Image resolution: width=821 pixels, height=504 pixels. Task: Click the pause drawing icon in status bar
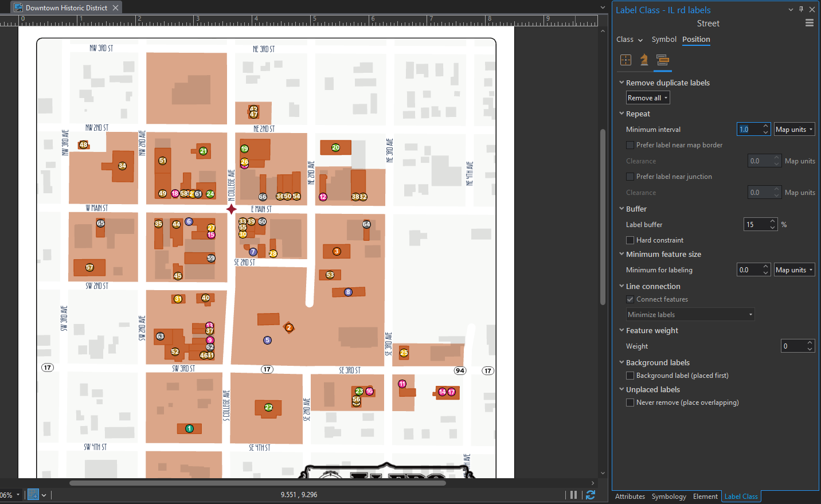[573, 494]
